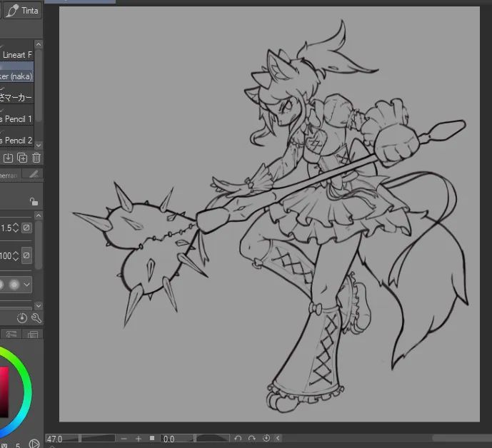
Task: Click the horizontal canvas scrollbar
Action: tap(462, 438)
